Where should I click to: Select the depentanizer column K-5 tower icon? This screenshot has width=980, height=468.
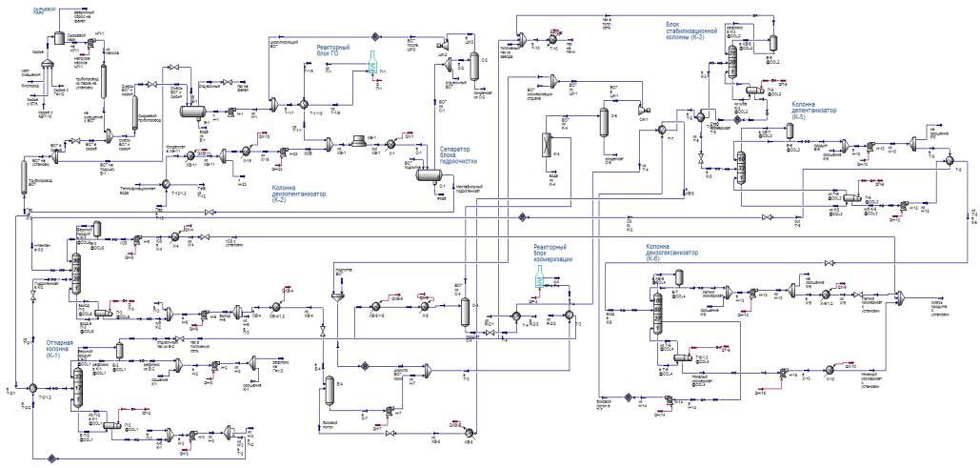[741, 168]
